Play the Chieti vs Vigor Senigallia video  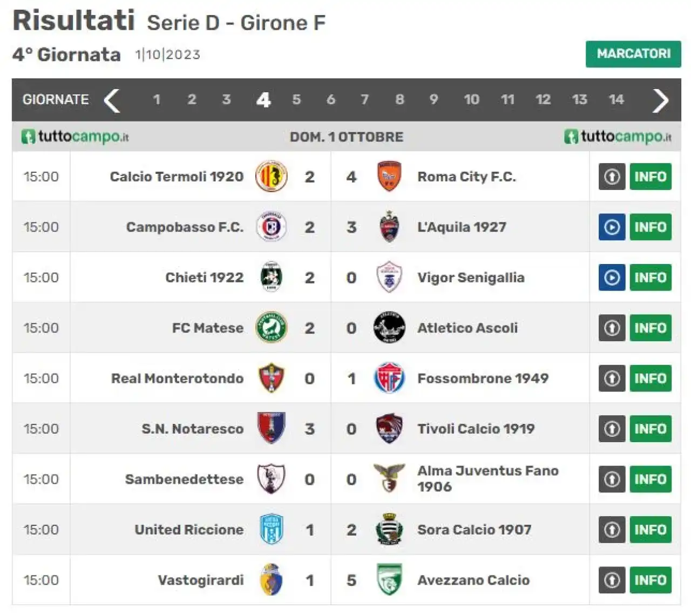click(x=612, y=277)
